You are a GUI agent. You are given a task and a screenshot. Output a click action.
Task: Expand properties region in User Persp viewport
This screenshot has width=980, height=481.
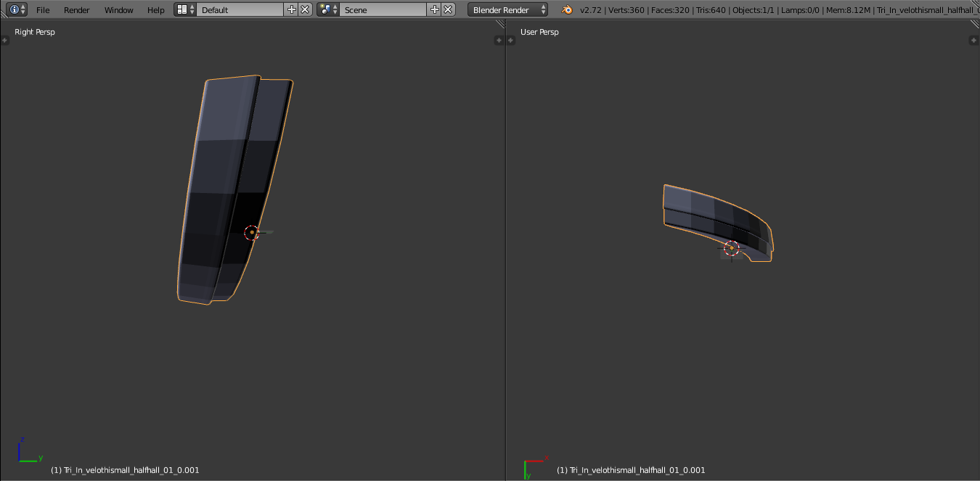click(x=974, y=41)
